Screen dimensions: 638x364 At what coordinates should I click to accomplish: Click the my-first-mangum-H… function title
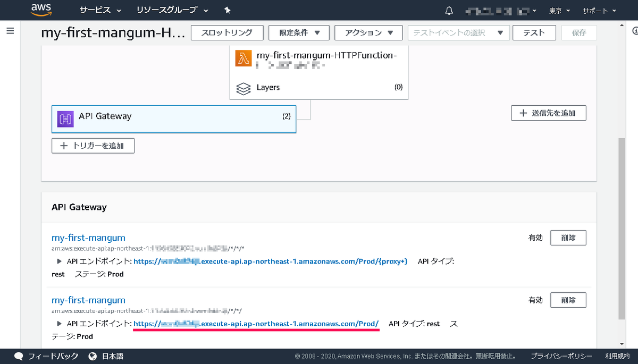point(113,33)
